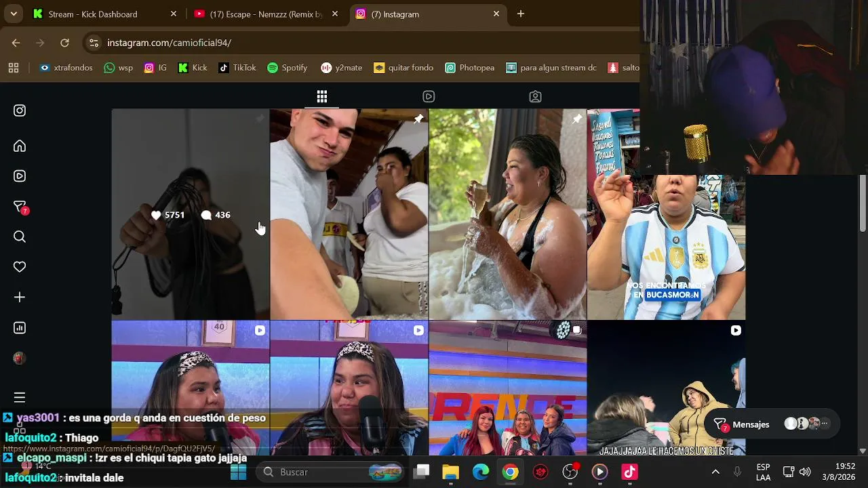View site information for instagram.com
The width and height of the screenshot is (868, 488).
[x=94, y=43]
